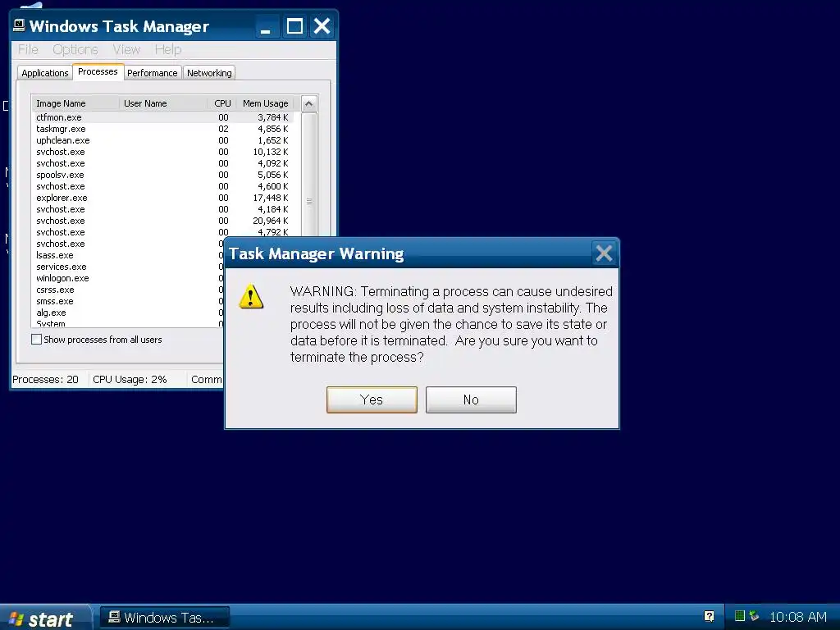Image resolution: width=840 pixels, height=630 pixels.
Task: Click the green CPU usage tray icon
Action: [740, 616]
